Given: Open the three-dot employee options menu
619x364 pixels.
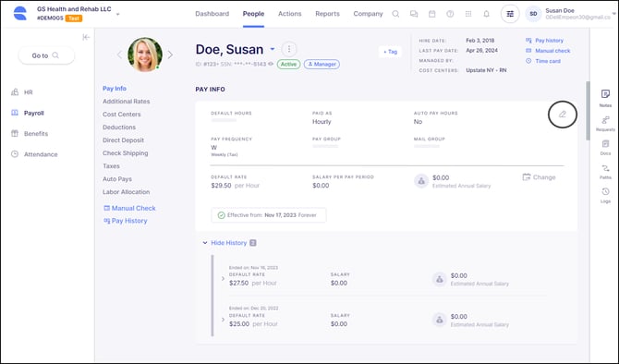Looking at the screenshot, I should click(x=289, y=49).
